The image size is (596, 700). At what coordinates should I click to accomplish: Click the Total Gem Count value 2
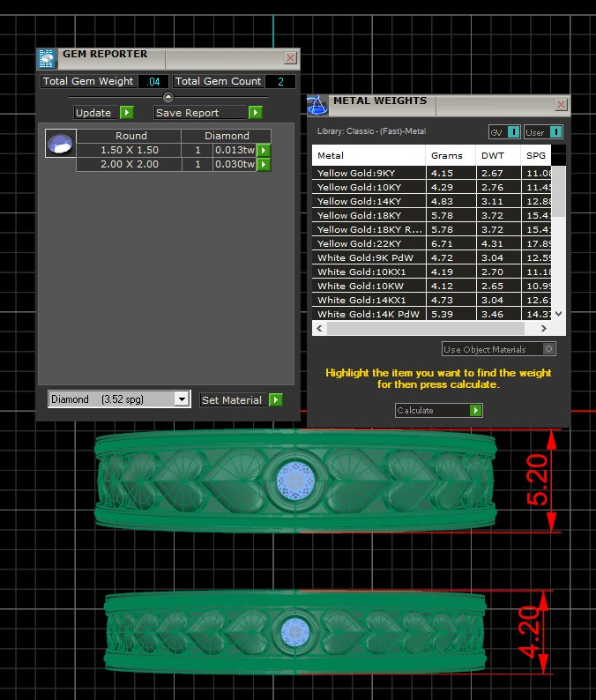tap(280, 82)
